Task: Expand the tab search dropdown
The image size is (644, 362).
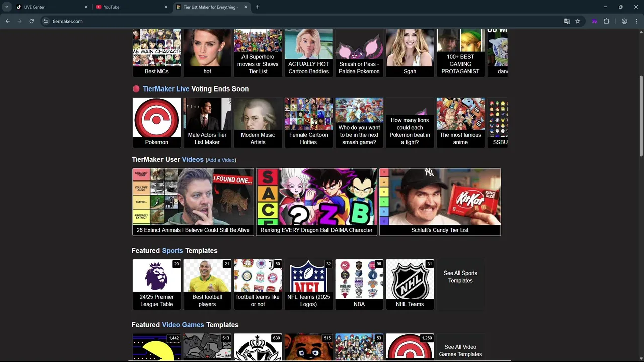Action: pyautogui.click(x=7, y=7)
